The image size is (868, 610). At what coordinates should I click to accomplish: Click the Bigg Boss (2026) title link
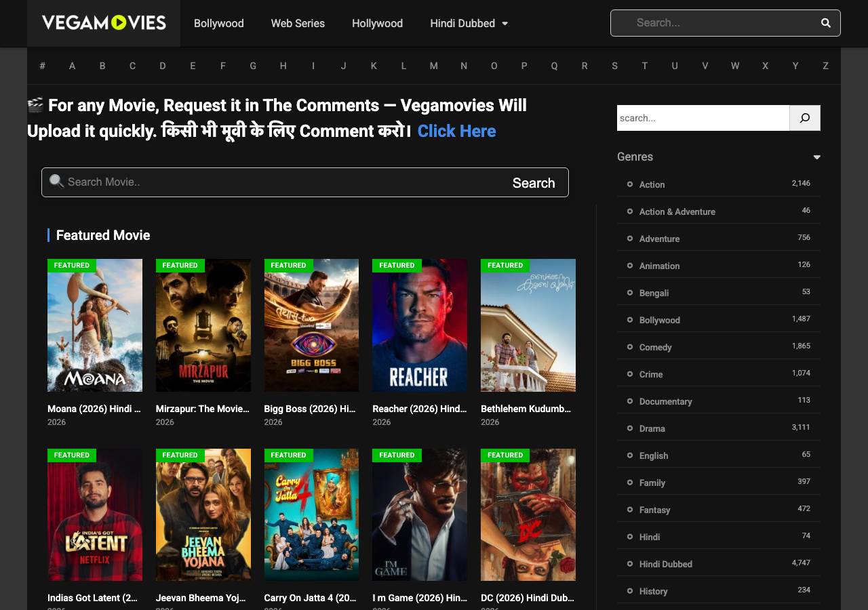(x=310, y=409)
